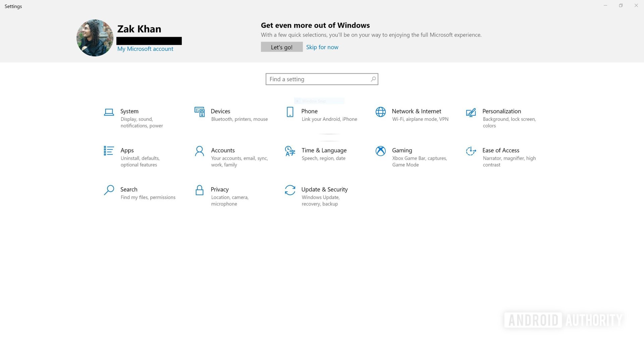Open the Apps list icon
644x349 pixels.
pos(109,151)
